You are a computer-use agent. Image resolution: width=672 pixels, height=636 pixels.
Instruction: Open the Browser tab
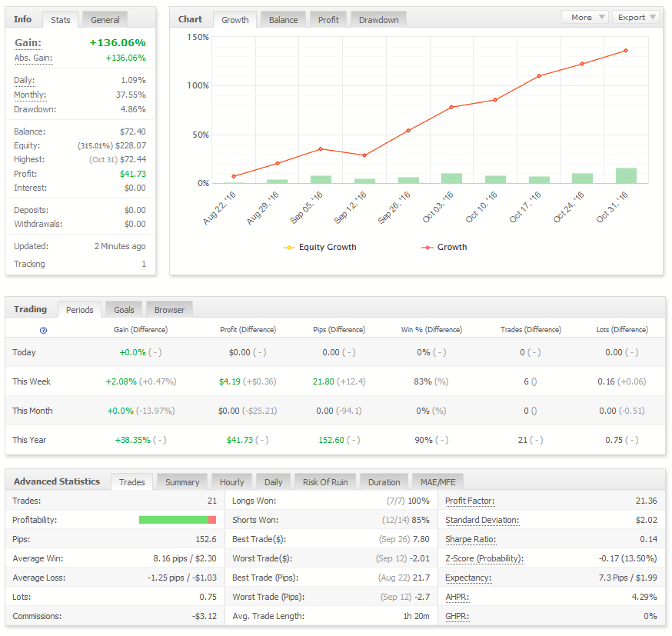tap(169, 309)
